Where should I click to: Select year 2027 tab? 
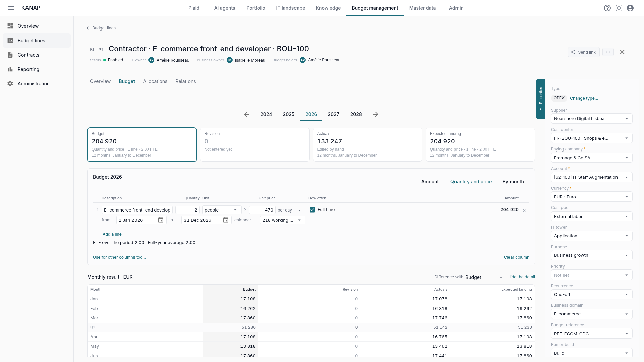coord(333,114)
